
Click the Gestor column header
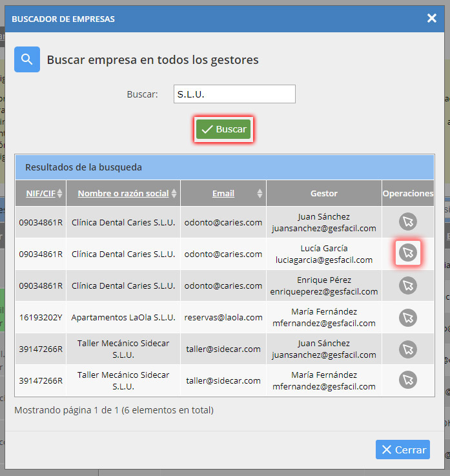323,193
